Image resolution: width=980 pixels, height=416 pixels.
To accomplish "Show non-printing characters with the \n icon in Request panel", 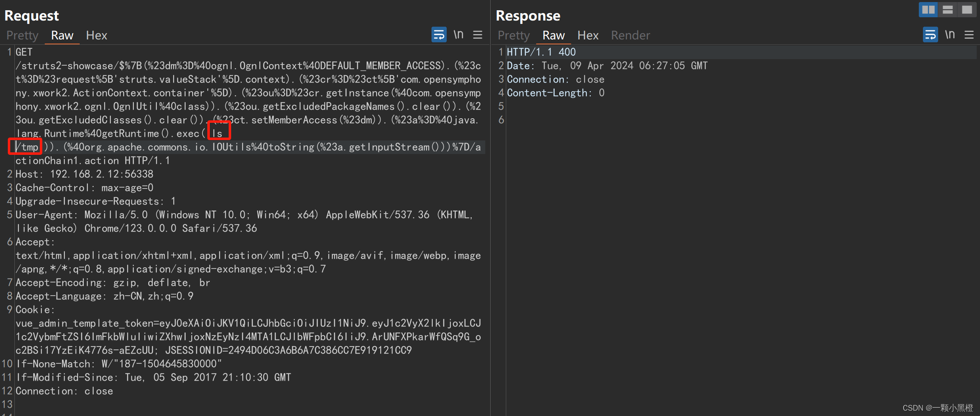I will [459, 34].
